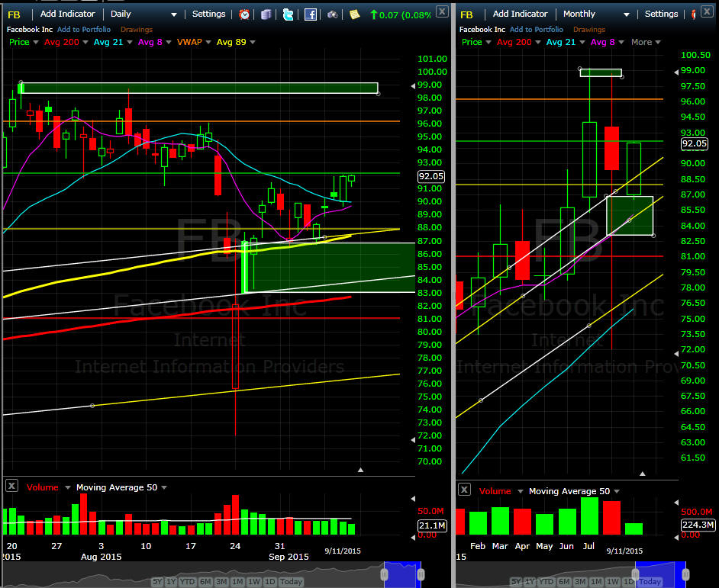The width and height of the screenshot is (719, 588).
Task: Click the Twitter bird icon in Daily chart toolbar
Action: tap(288, 14)
